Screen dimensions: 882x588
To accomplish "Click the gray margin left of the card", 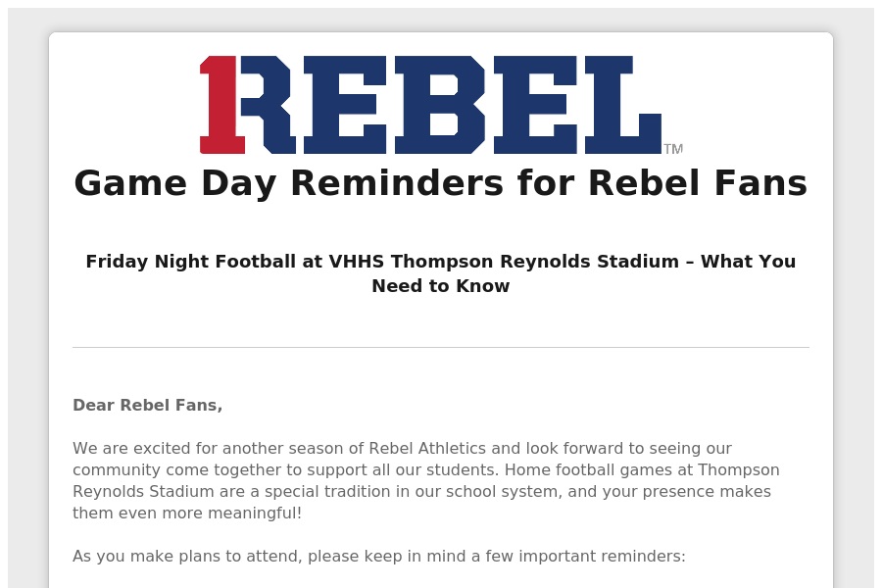I will (x=28, y=310).
